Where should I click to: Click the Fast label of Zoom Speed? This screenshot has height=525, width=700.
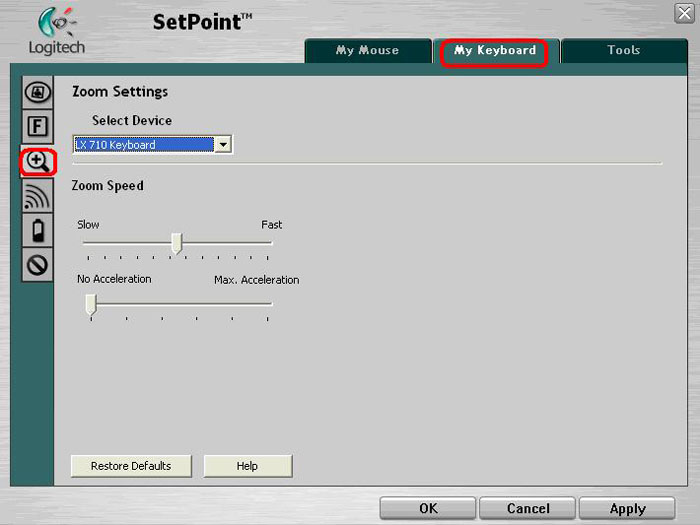click(x=271, y=225)
